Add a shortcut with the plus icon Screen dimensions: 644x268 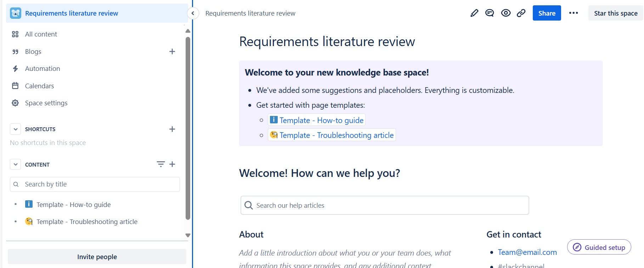coord(172,129)
